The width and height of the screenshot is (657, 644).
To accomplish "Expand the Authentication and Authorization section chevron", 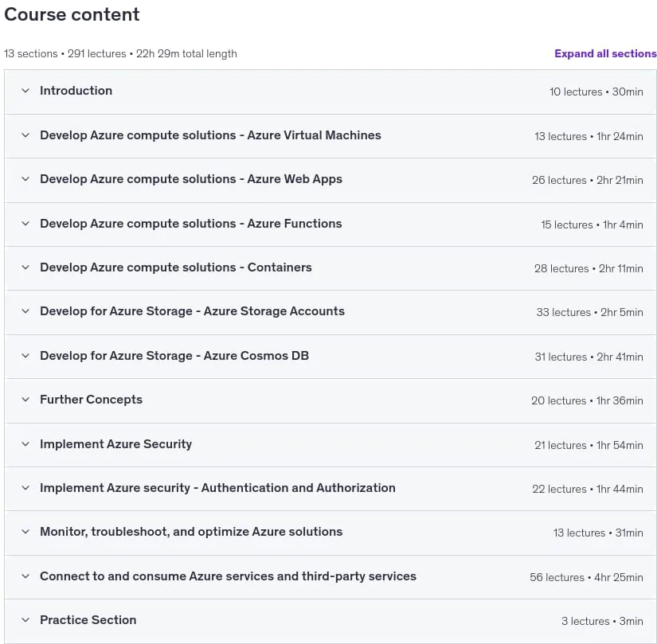I will pos(25,488).
